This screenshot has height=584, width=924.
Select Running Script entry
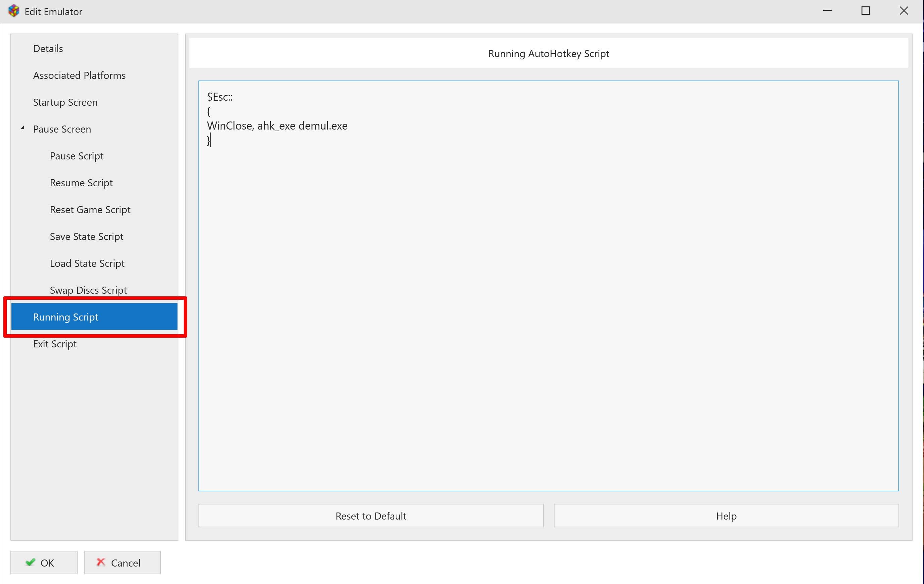pos(94,317)
